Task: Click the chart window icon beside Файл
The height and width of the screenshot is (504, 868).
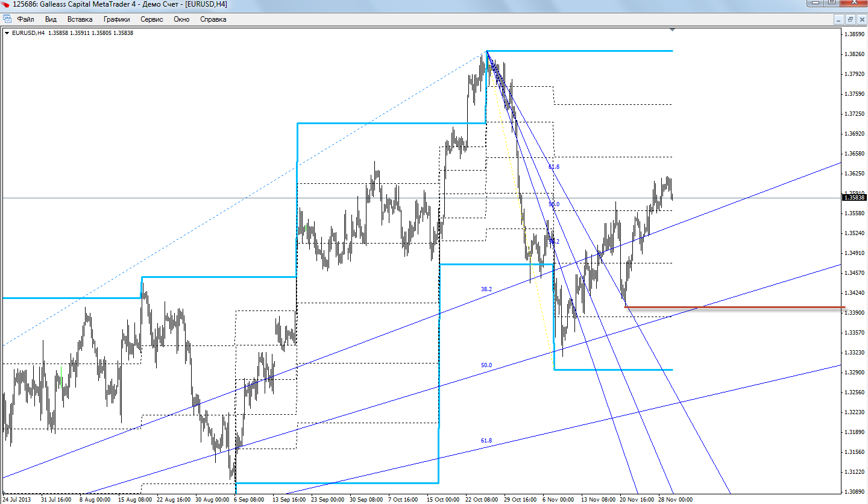Action: 7,19
